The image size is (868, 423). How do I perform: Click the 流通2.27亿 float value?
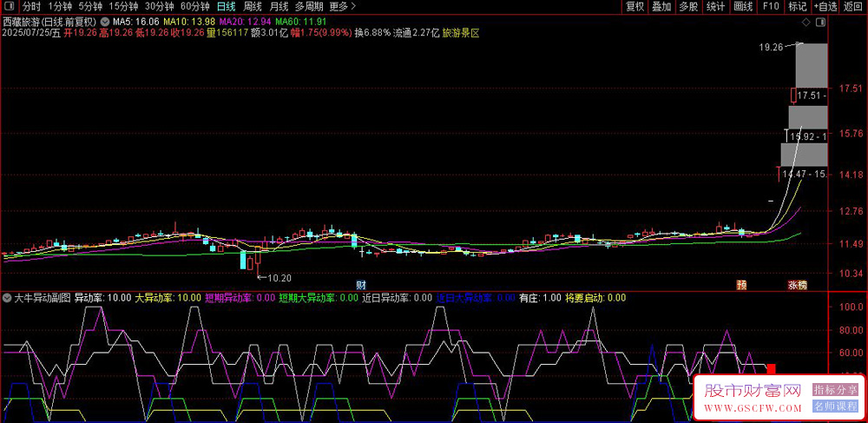tap(417, 33)
